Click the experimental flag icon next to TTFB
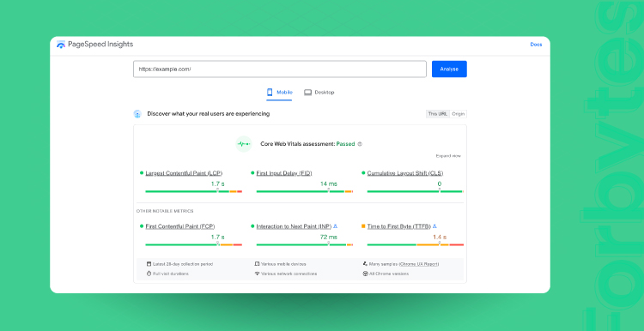Image resolution: width=644 pixels, height=331 pixels. [434, 226]
